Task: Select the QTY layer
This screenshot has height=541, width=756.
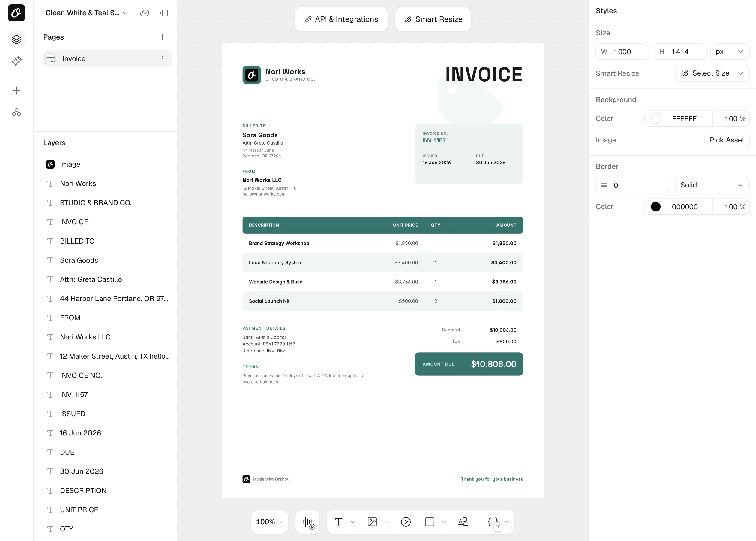Action: [107, 529]
